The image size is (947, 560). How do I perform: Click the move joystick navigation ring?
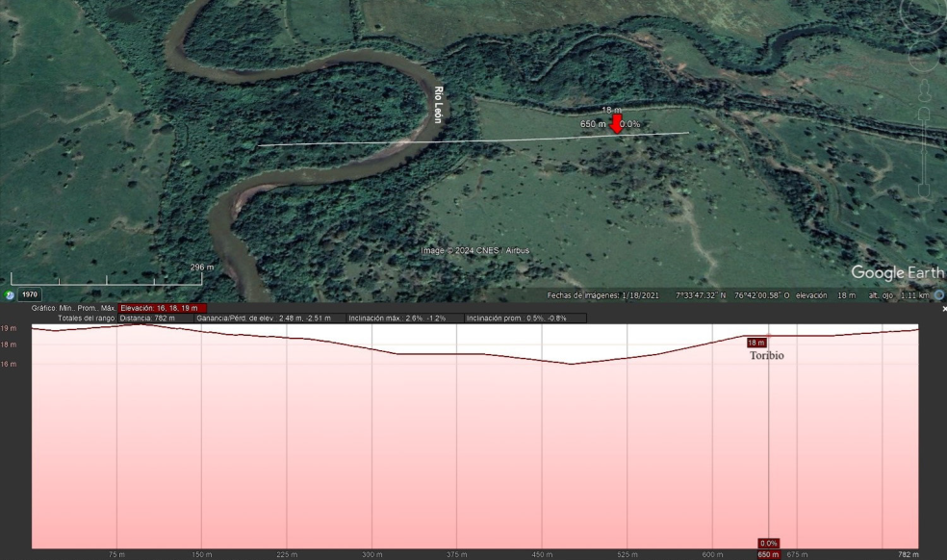[x=924, y=56]
